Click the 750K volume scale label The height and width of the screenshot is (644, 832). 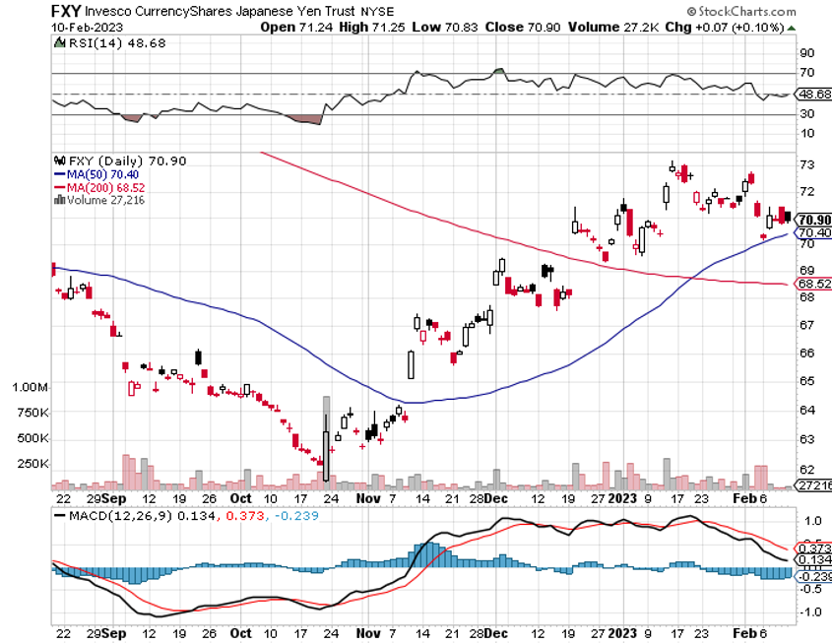(32, 413)
